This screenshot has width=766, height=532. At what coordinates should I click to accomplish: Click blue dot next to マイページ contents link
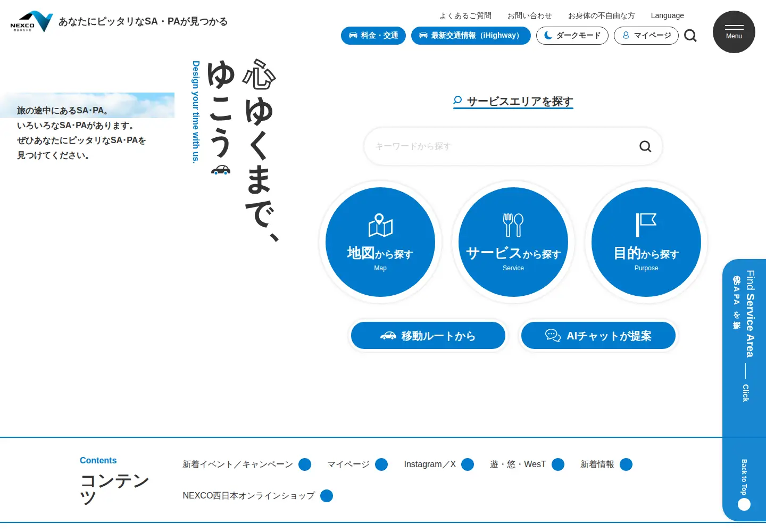[381, 464]
